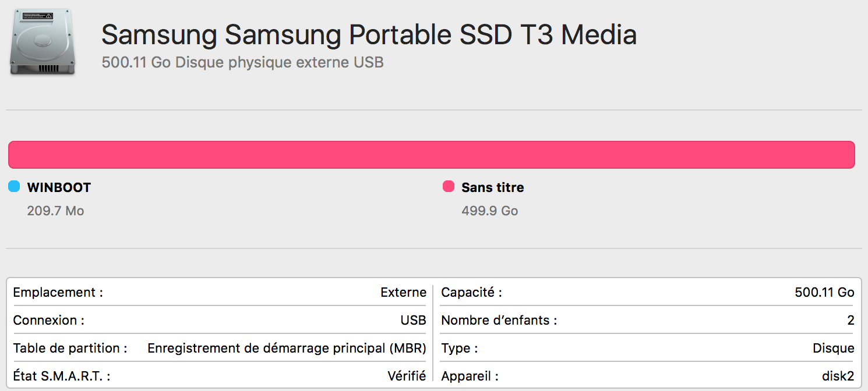868x391 pixels.
Task: Click the 499.9 Go partition size
Action: [x=489, y=211]
